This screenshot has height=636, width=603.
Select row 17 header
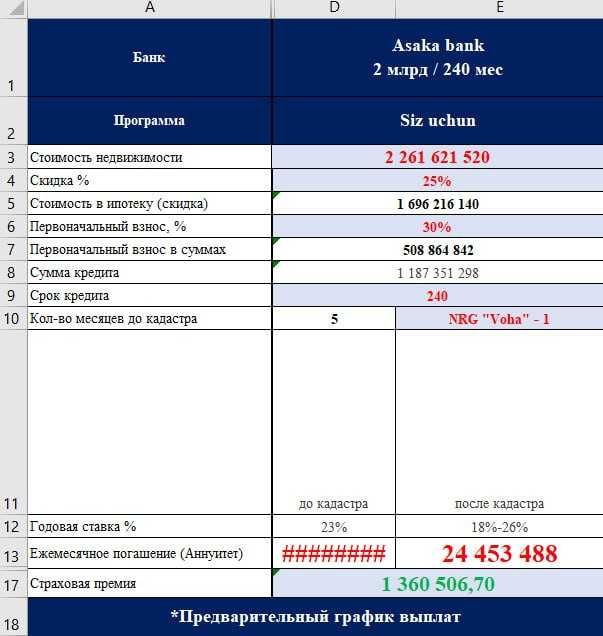(13, 583)
